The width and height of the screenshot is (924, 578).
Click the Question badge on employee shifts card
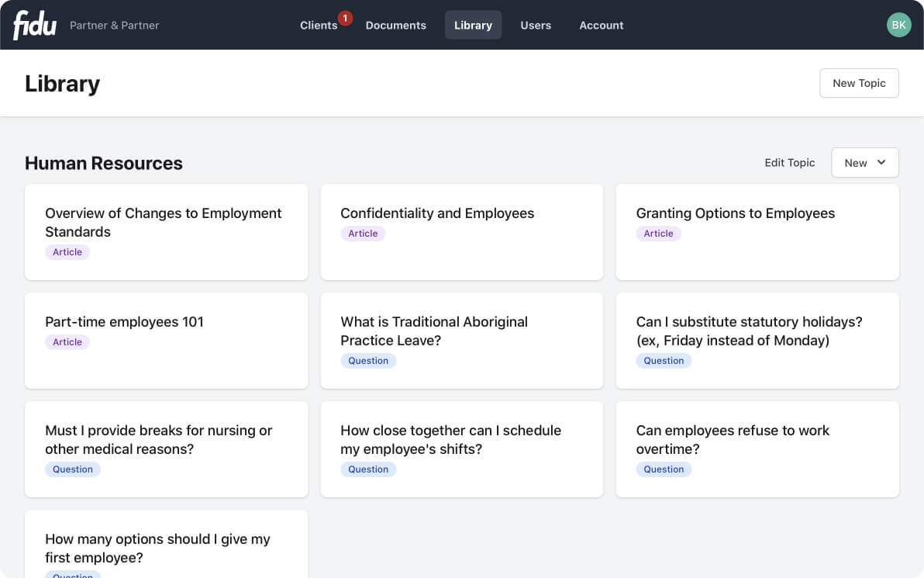point(368,469)
